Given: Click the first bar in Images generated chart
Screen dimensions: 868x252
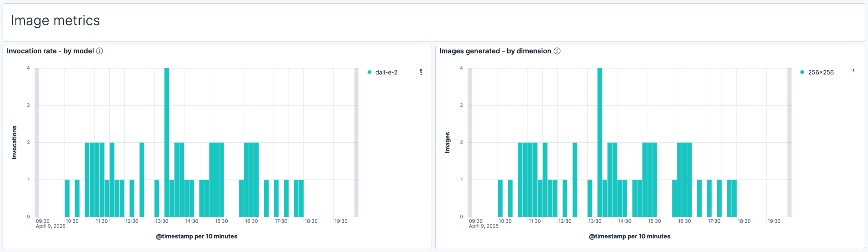Looking at the screenshot, I should [500, 198].
